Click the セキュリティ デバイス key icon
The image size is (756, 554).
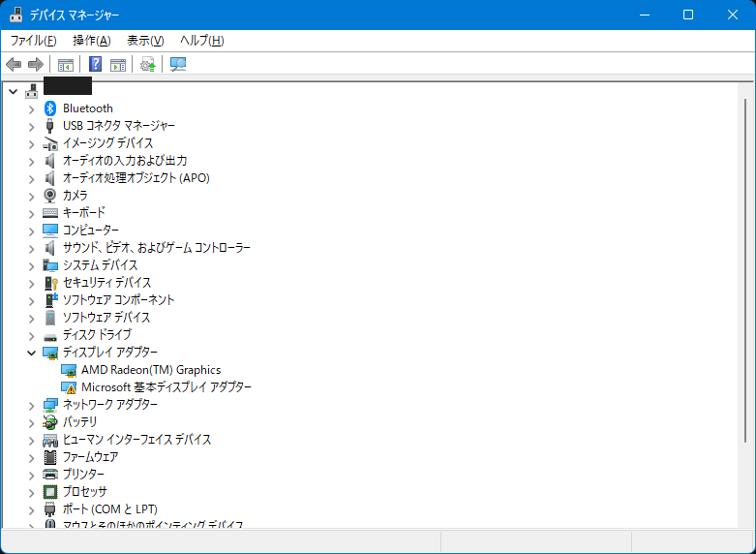50,283
